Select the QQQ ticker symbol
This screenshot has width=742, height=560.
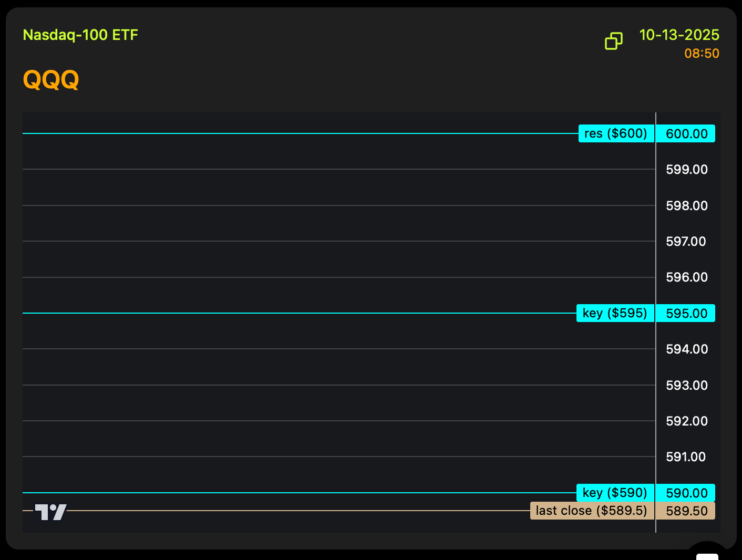51,80
